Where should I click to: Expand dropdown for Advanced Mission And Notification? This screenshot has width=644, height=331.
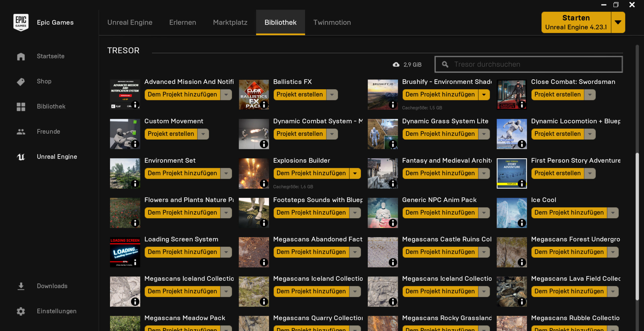pos(226,95)
